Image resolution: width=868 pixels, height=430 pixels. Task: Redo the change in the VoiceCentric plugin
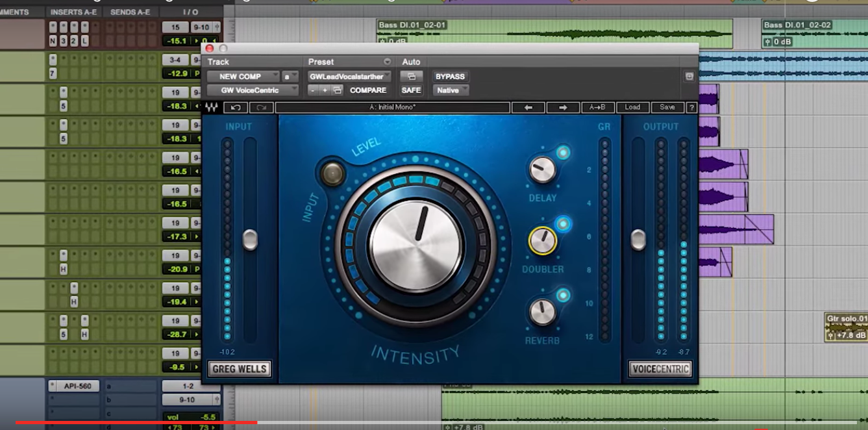point(261,107)
